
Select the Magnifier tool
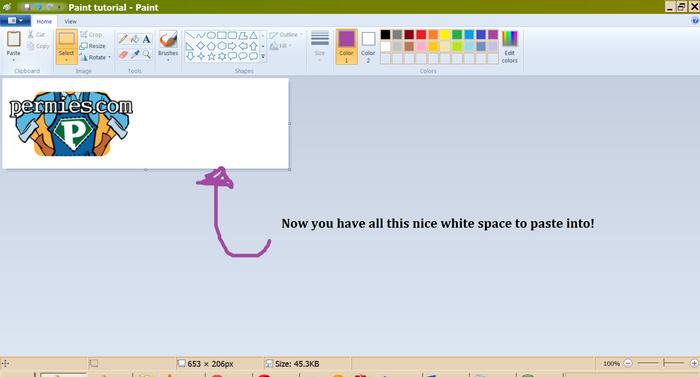(146, 54)
